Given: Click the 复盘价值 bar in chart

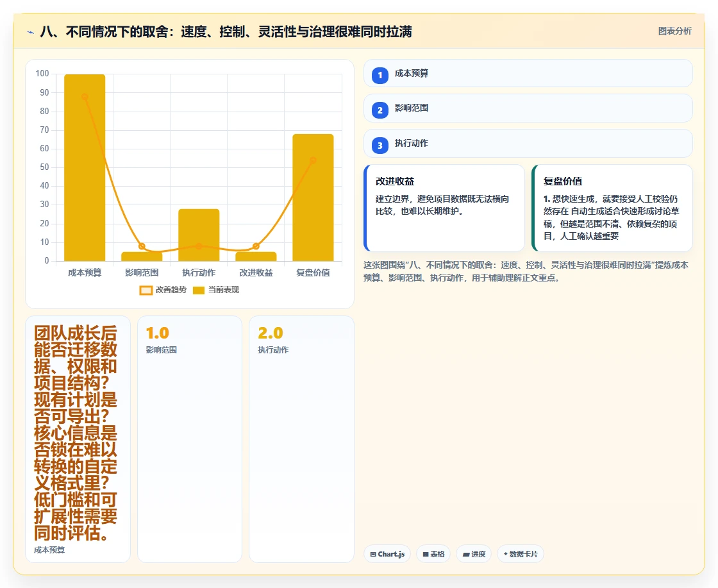Looking at the screenshot, I should [x=313, y=197].
